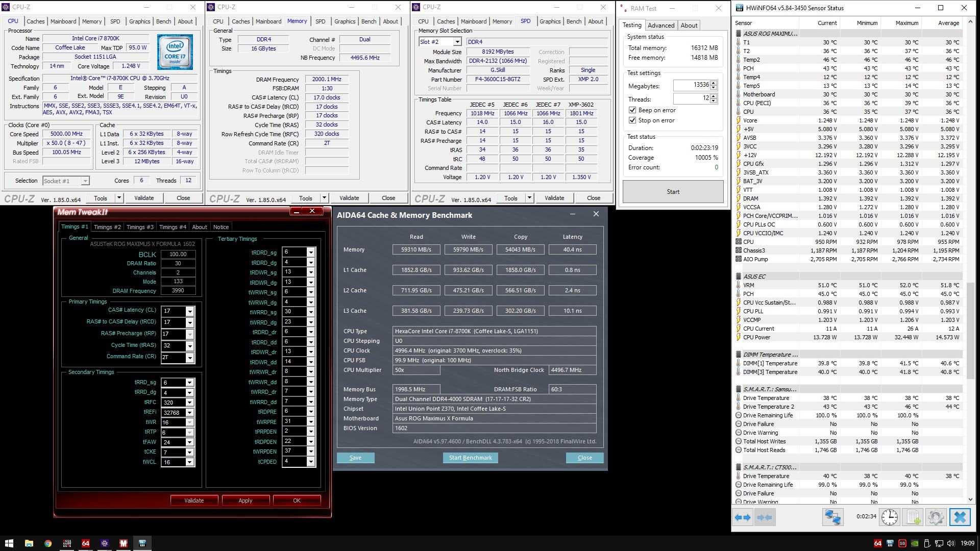Click volume speaker tray icon
This screenshot has width=980, height=551.
pyautogui.click(x=950, y=543)
